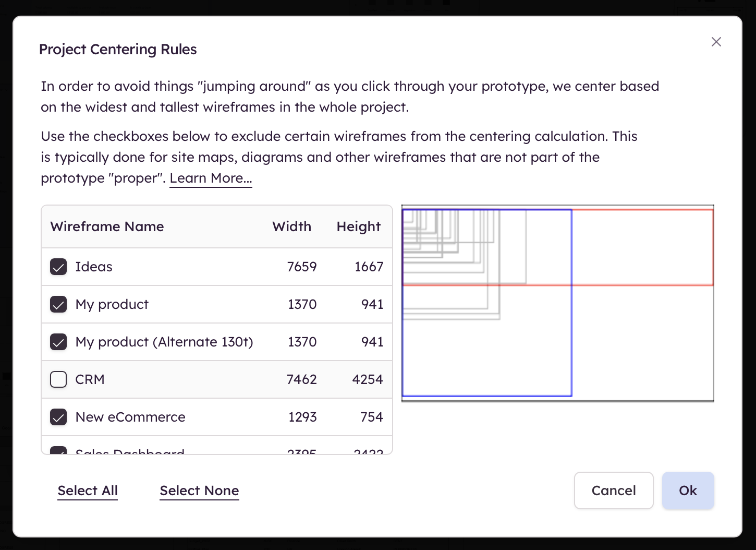Uncheck the New eCommerce wireframe

58,417
